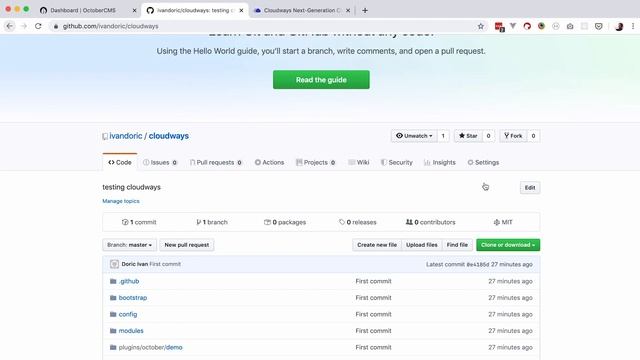Open the ivandoric owner link
This screenshot has height=360, width=640.
tap(126, 136)
